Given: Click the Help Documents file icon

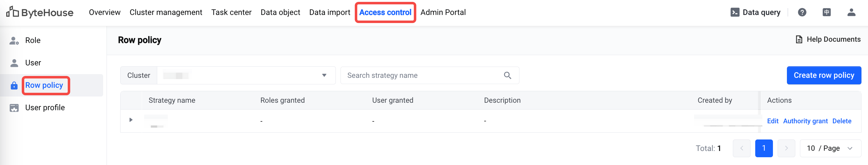Looking at the screenshot, I should pos(799,40).
